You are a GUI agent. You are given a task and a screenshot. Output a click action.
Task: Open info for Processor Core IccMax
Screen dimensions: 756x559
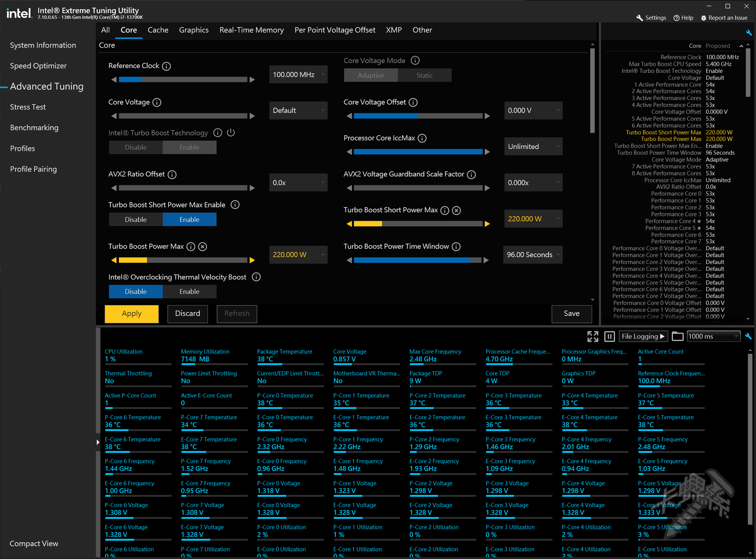pyautogui.click(x=422, y=138)
